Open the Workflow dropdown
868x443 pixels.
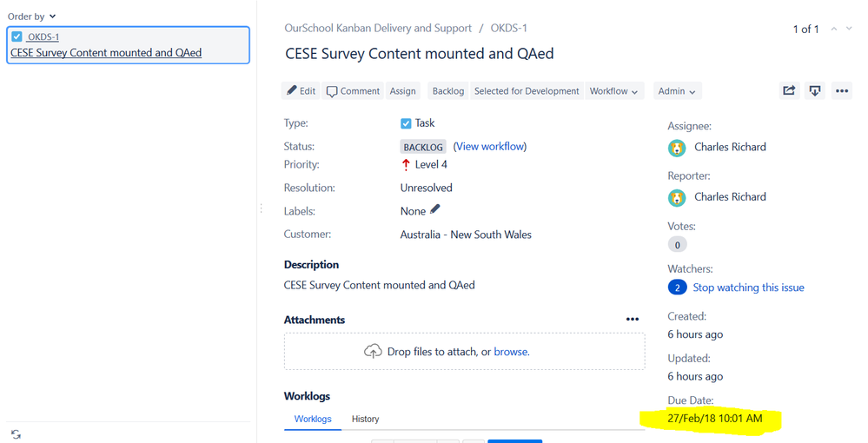tap(614, 91)
